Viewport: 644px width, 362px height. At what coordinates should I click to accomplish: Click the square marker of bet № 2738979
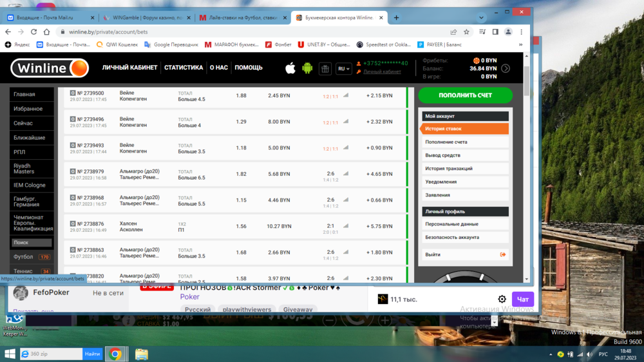tap(72, 172)
